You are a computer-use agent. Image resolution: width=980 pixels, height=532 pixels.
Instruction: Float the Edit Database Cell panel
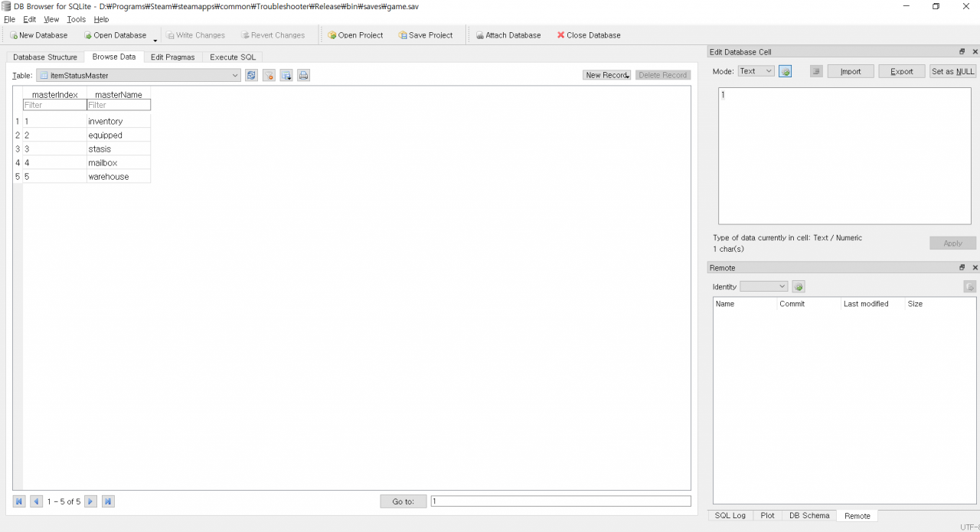coord(962,52)
